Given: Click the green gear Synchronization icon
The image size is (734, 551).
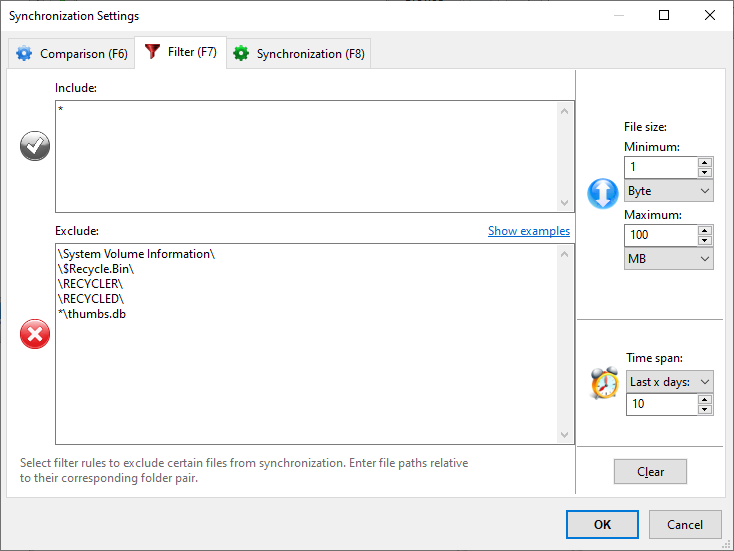Looking at the screenshot, I should pyautogui.click(x=241, y=54).
